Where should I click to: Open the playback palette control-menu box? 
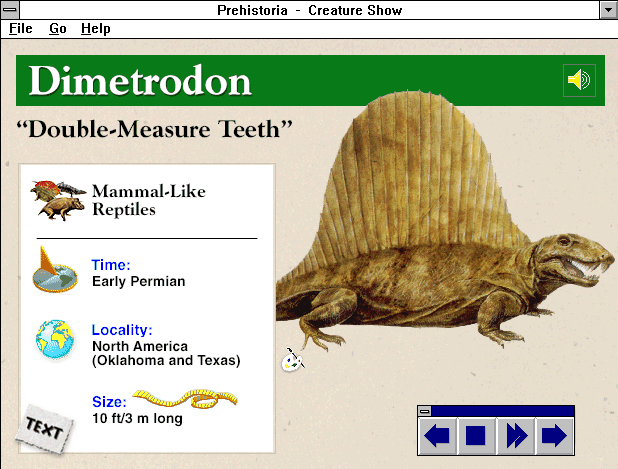pyautogui.click(x=425, y=411)
